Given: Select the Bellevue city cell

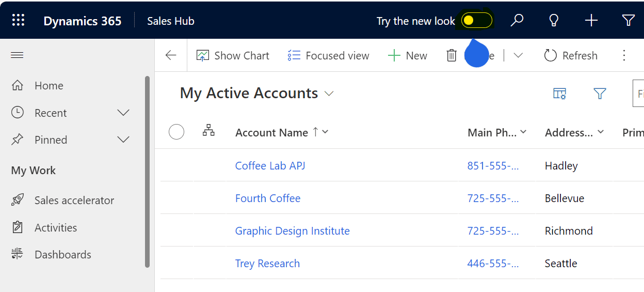Looking at the screenshot, I should click(x=565, y=198).
